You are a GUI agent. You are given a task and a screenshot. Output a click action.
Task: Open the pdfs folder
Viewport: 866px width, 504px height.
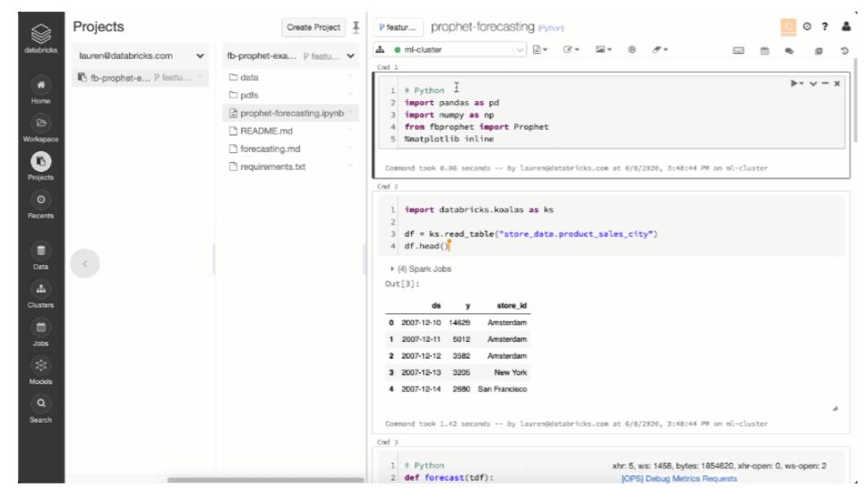249,95
